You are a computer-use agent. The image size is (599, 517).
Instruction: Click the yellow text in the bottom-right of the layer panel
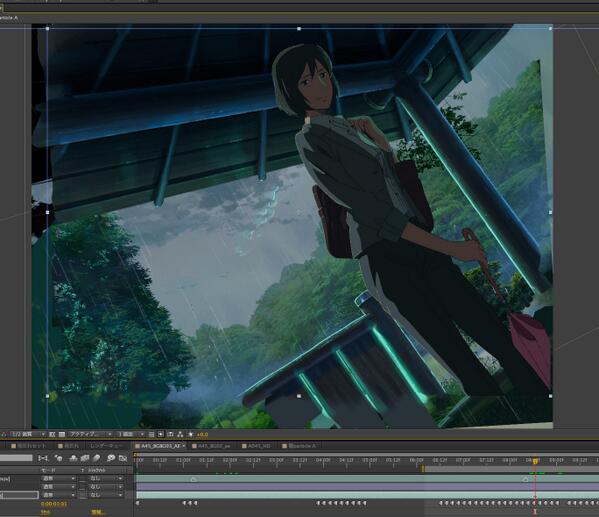pos(98,512)
